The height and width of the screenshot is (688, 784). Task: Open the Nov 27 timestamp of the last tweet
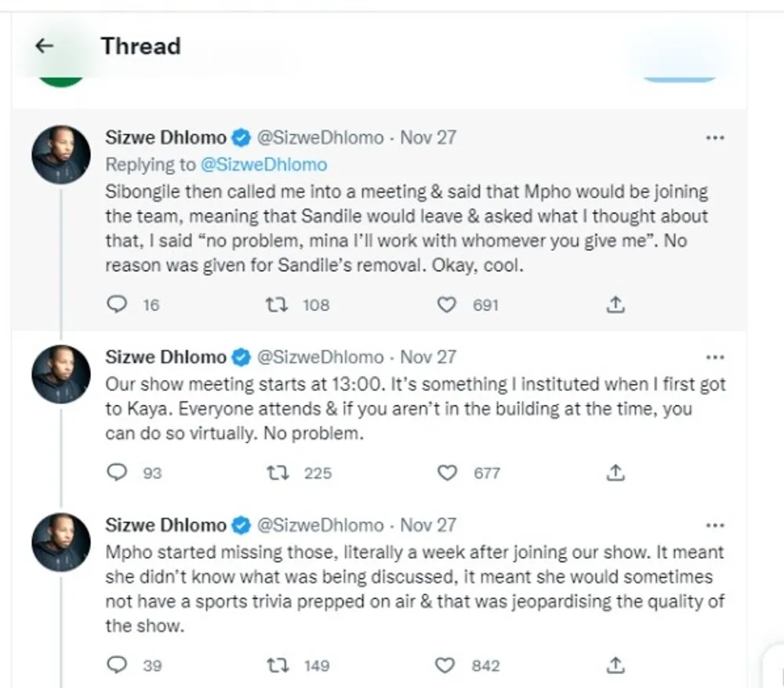pyautogui.click(x=428, y=525)
